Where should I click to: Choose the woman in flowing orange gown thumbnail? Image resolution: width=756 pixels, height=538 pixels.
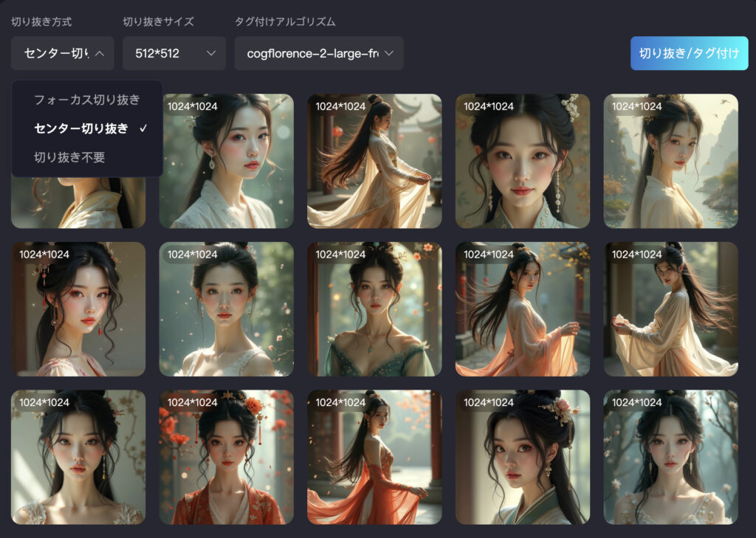click(x=374, y=457)
